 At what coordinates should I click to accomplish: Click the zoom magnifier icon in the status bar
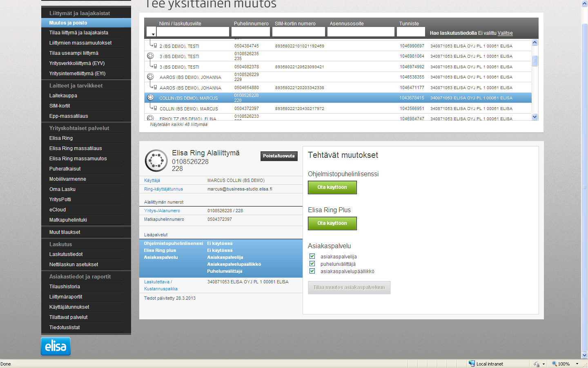coord(555,364)
